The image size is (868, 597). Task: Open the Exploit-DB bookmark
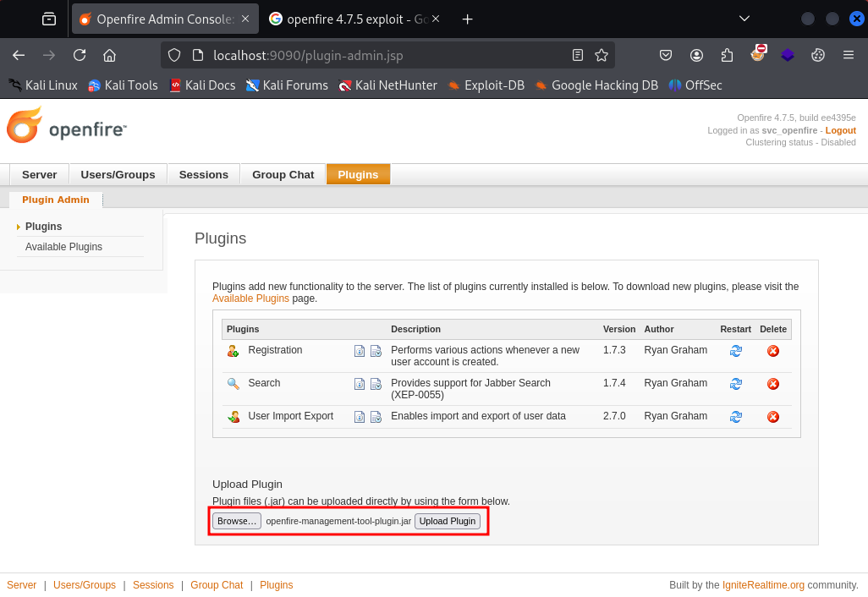tap(486, 85)
